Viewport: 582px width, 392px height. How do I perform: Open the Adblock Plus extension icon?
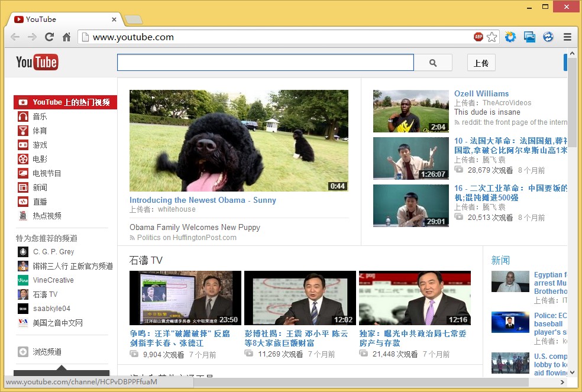click(478, 37)
